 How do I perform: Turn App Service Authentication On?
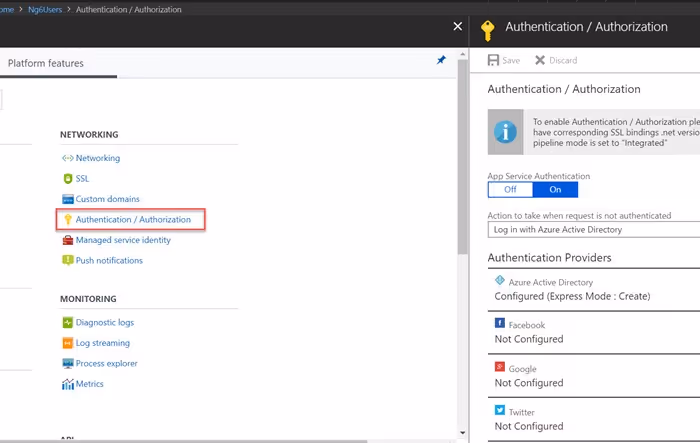555,189
